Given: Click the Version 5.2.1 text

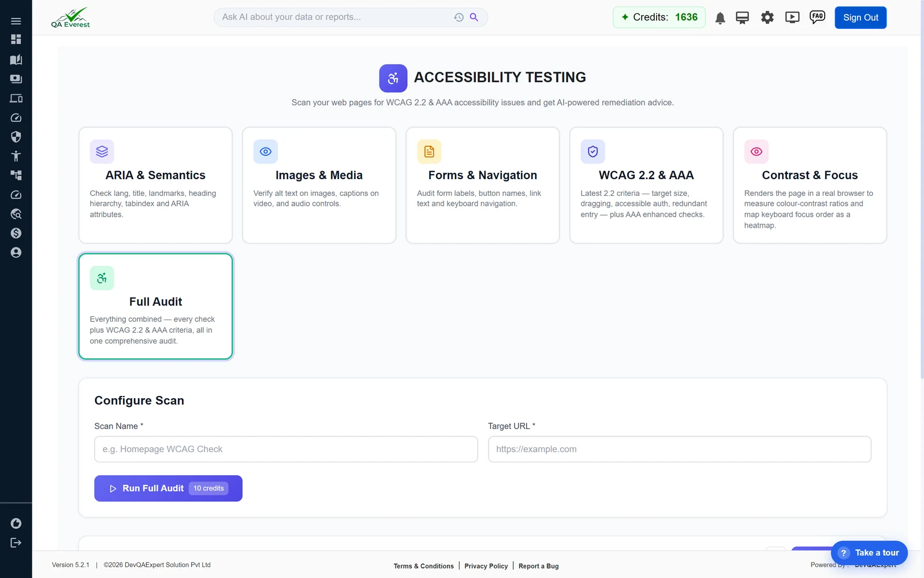Looking at the screenshot, I should pos(70,565).
